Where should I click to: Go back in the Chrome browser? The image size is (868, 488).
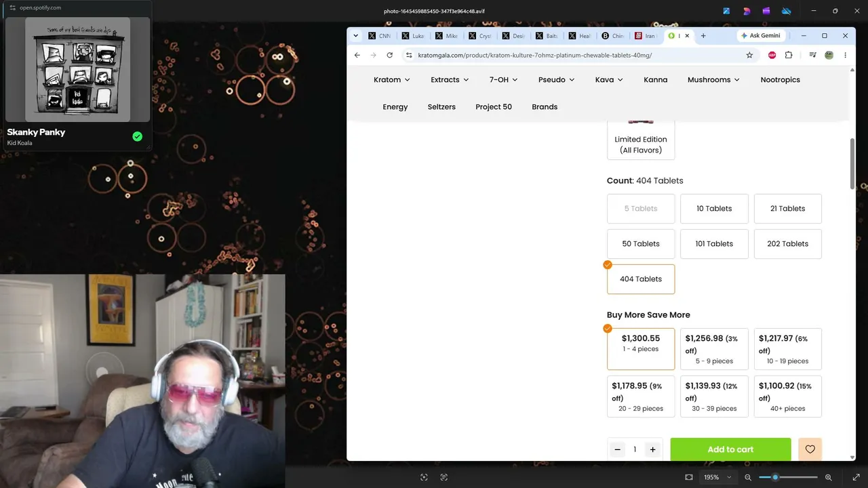(357, 55)
